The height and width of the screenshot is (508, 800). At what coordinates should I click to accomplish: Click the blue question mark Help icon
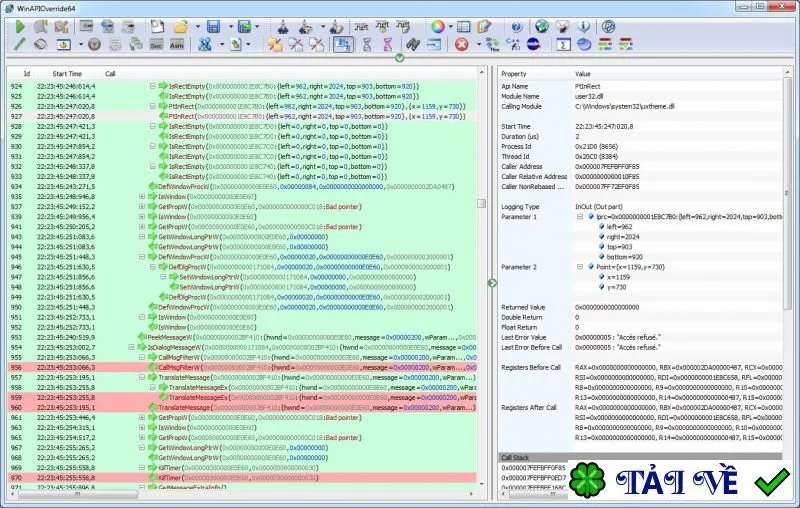516,27
